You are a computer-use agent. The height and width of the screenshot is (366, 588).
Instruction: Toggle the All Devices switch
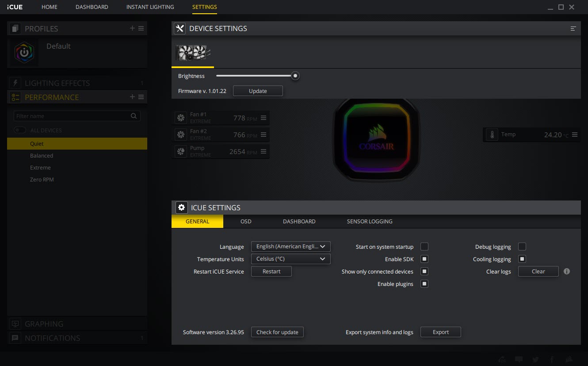[20, 130]
